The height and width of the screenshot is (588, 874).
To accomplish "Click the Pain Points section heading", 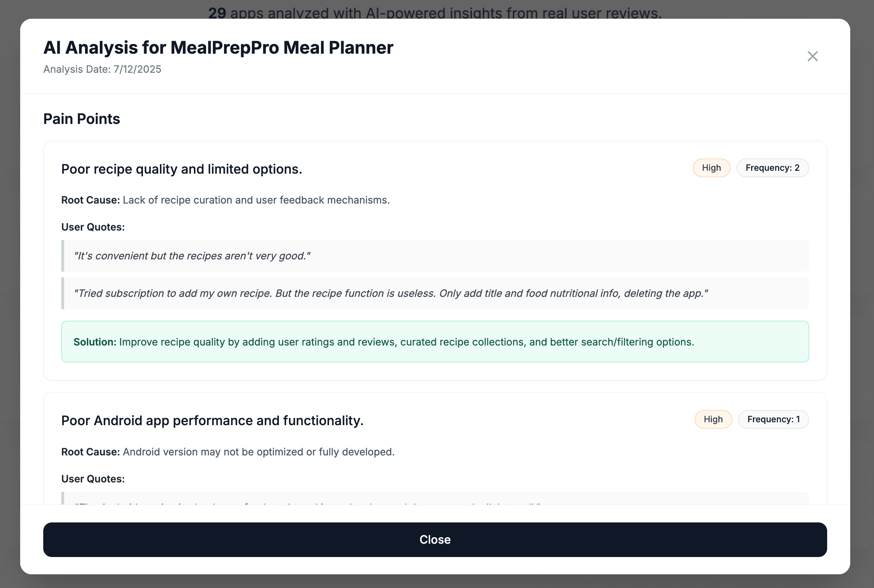I will tap(81, 119).
